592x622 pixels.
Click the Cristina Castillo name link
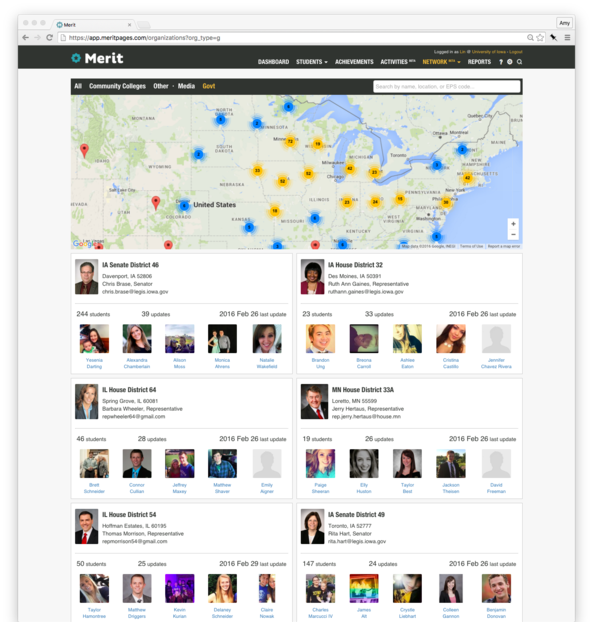click(x=451, y=363)
